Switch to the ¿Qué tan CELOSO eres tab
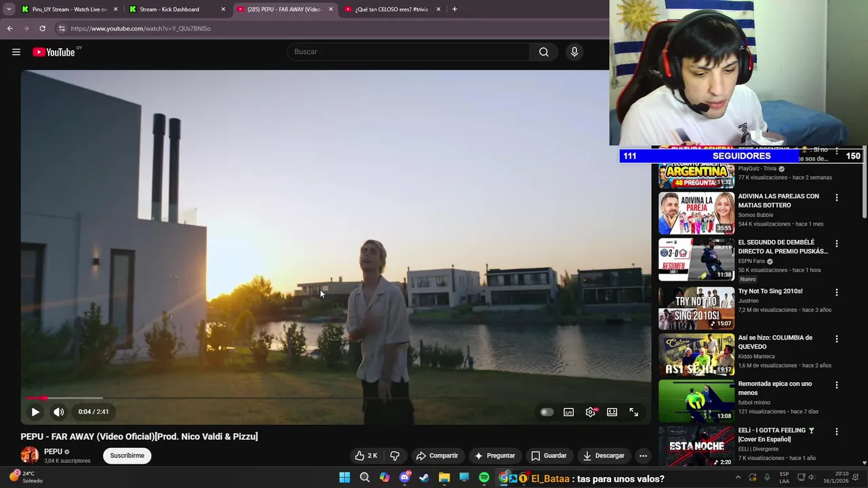868x488 pixels. coord(393,9)
